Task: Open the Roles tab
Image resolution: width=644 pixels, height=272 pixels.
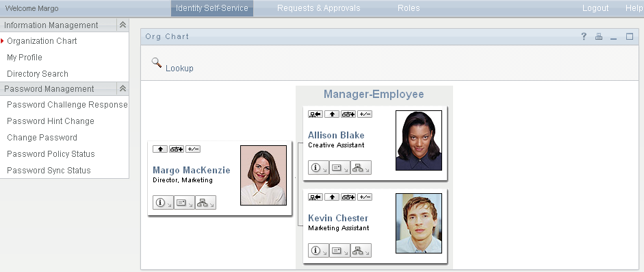Action: point(409,8)
